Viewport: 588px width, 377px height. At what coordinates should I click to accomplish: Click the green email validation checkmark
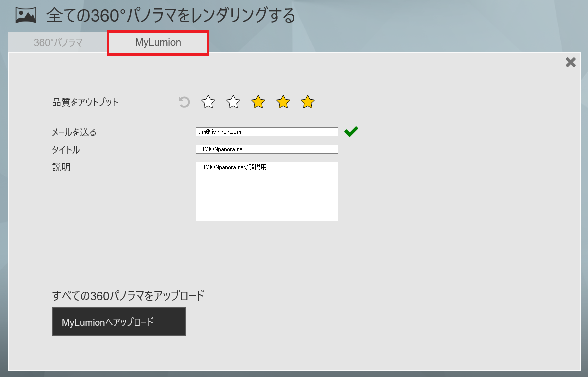(351, 131)
